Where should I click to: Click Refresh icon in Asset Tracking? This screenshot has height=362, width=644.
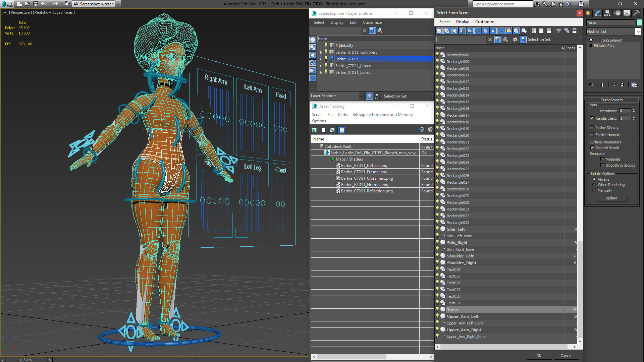[314, 130]
